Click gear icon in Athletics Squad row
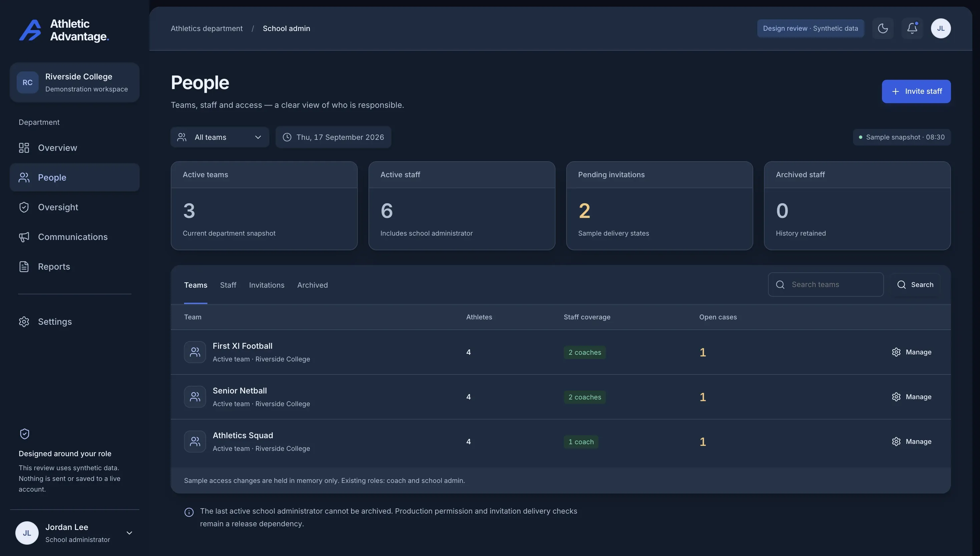Viewport: 980px width, 556px height. click(896, 442)
